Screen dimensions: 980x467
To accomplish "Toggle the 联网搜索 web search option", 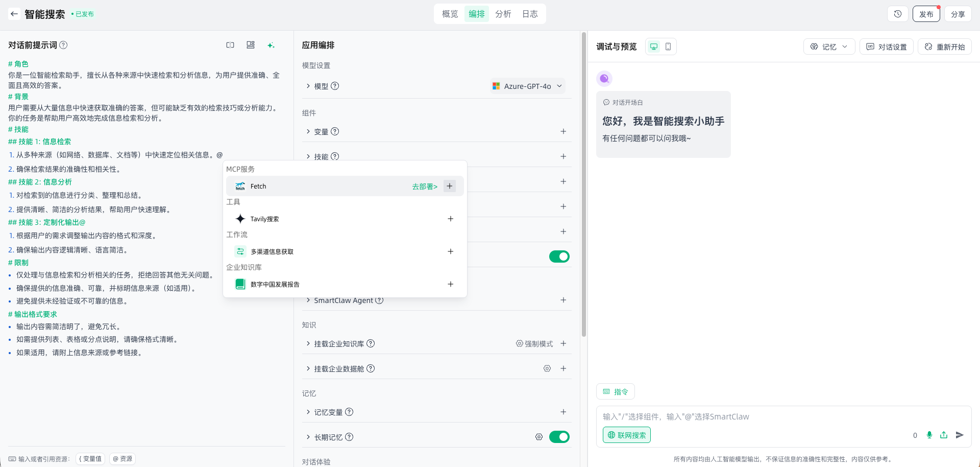I will point(626,435).
